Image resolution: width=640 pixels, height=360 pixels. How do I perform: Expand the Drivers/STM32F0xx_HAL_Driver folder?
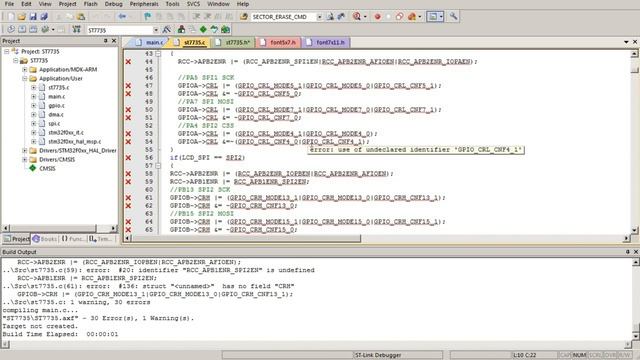[24, 151]
